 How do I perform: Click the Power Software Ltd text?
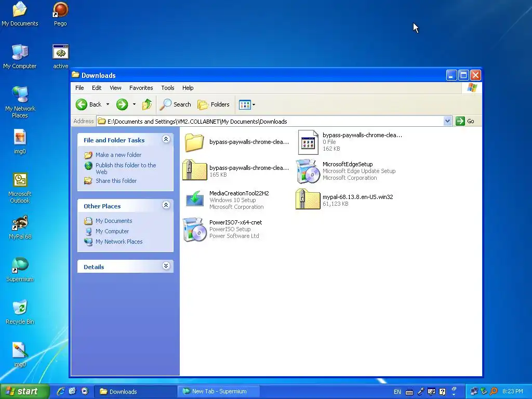tap(234, 236)
